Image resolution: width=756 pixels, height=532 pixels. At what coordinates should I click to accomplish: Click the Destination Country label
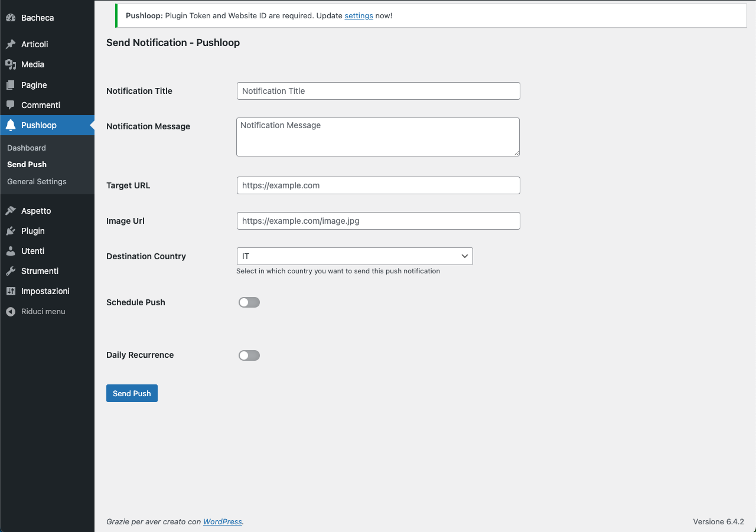tap(146, 256)
